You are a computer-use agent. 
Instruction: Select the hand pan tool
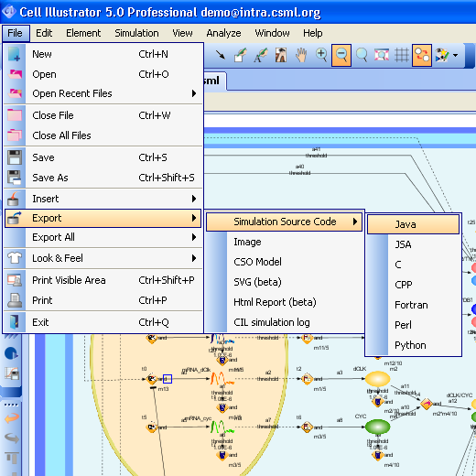(x=301, y=55)
